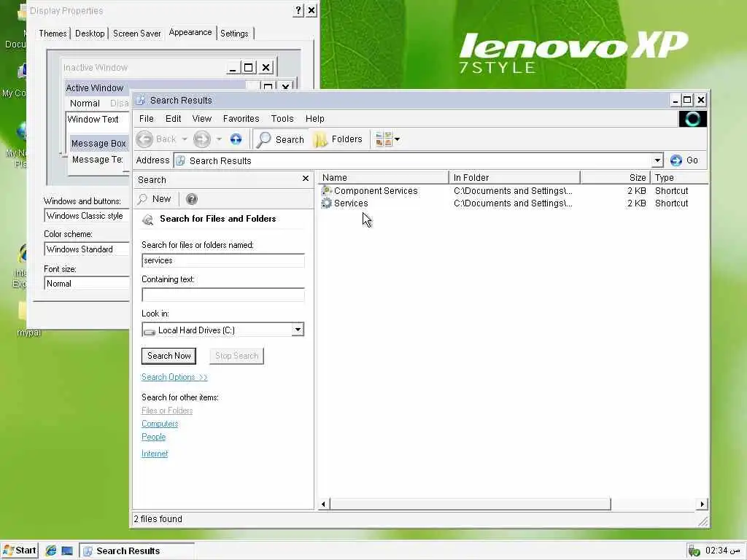Click the system tray safely remove icon
747x560 pixels.
tap(694, 551)
